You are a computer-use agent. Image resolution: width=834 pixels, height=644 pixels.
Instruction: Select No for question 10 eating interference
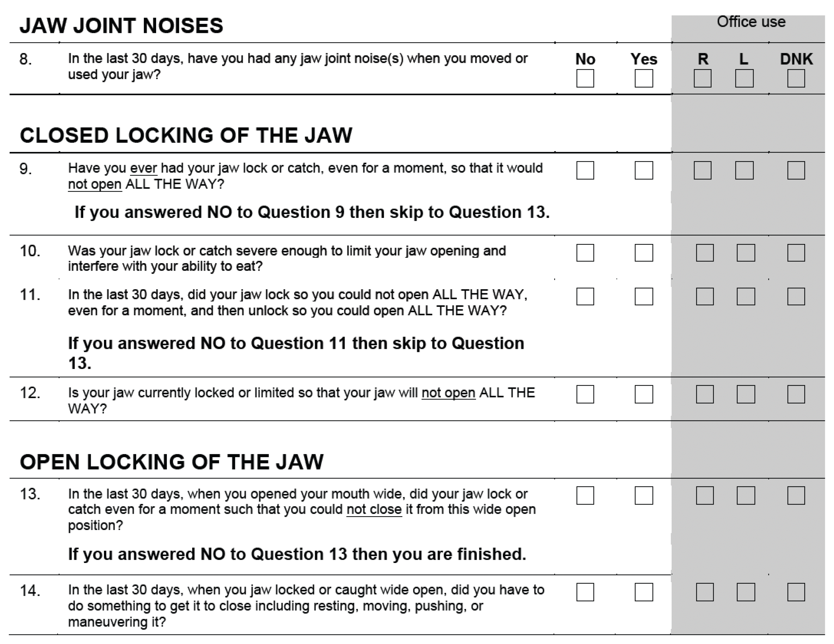(x=585, y=253)
